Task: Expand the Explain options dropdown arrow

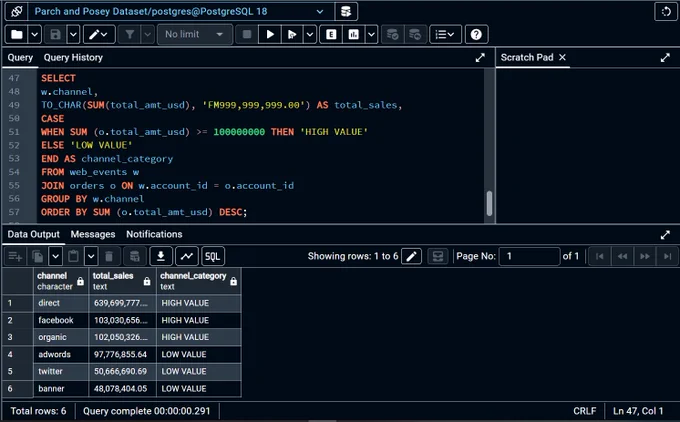Action: click(x=371, y=34)
